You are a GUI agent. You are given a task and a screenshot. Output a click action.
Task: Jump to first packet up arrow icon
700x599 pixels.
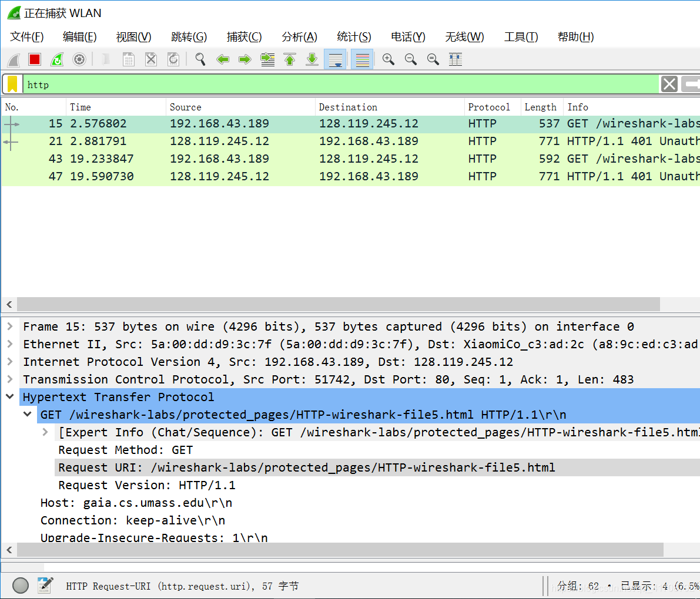tap(290, 59)
